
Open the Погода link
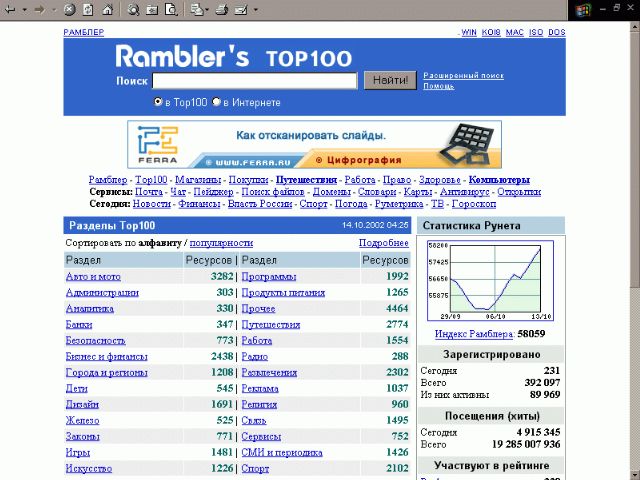[351, 204]
